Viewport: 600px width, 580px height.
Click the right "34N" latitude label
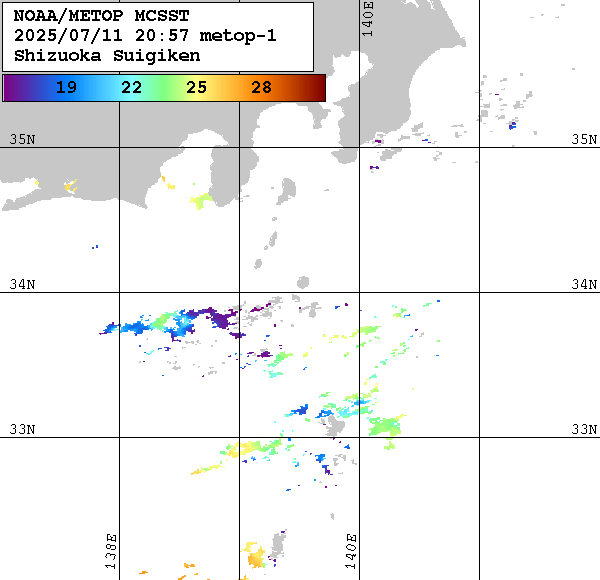click(x=584, y=285)
